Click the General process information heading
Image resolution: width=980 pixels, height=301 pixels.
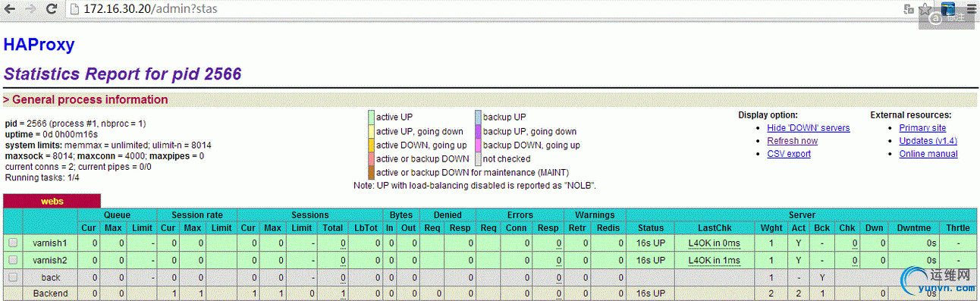point(86,99)
